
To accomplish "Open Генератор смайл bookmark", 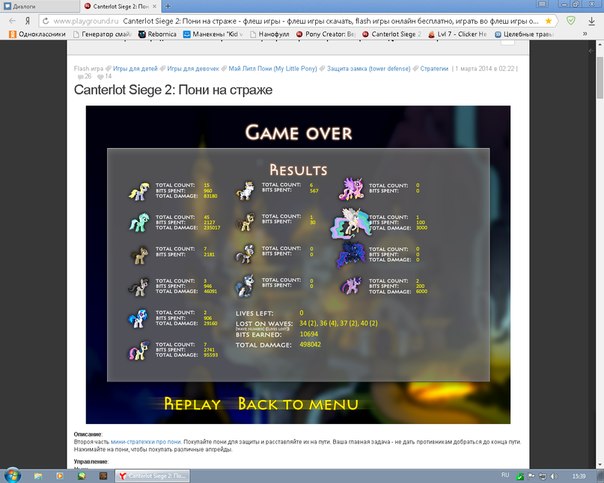I will pyautogui.click(x=102, y=34).
